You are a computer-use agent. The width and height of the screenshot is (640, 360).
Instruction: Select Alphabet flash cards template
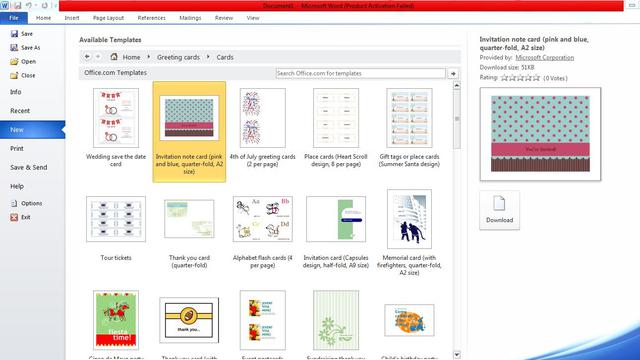coord(262,232)
